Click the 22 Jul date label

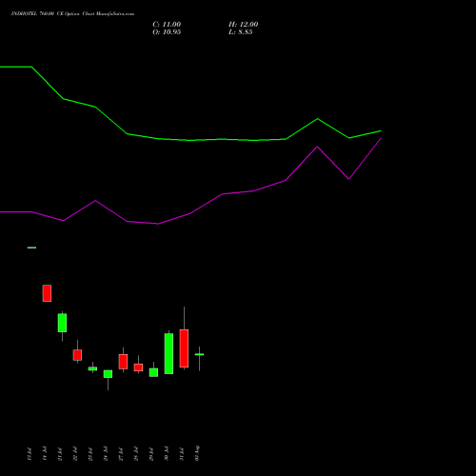coord(75,453)
